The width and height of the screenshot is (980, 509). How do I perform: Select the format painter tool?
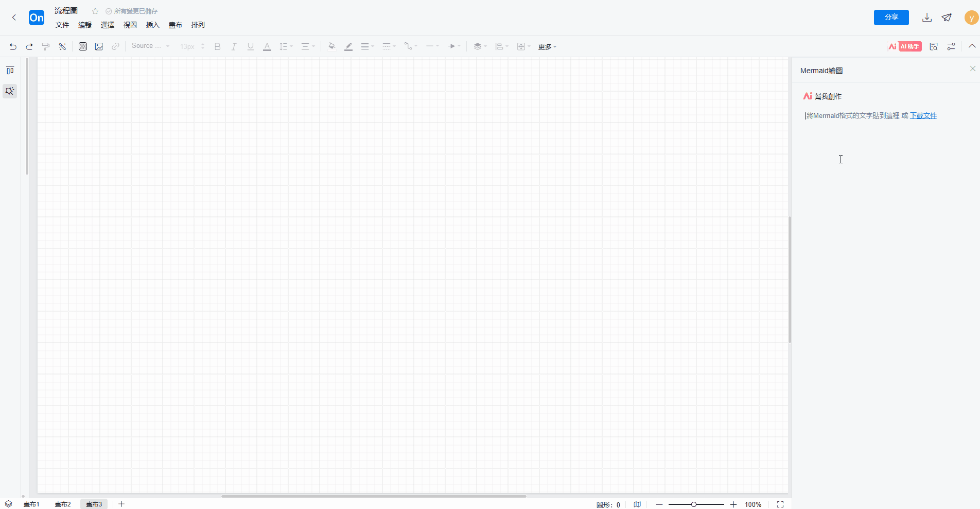tap(46, 46)
